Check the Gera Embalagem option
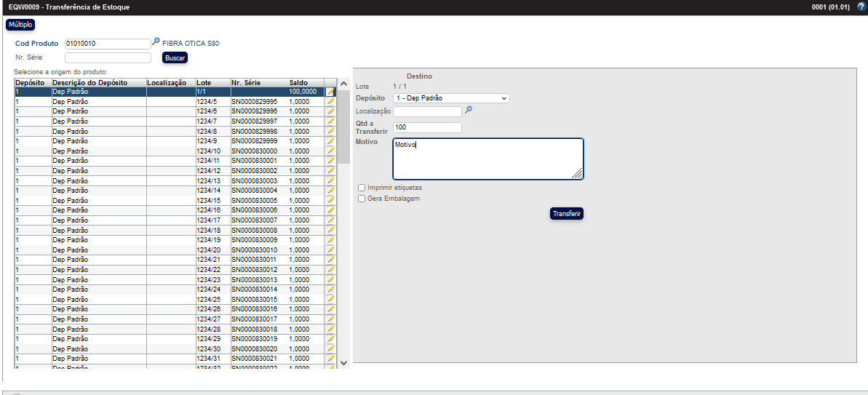The height and width of the screenshot is (395, 868). click(x=362, y=199)
